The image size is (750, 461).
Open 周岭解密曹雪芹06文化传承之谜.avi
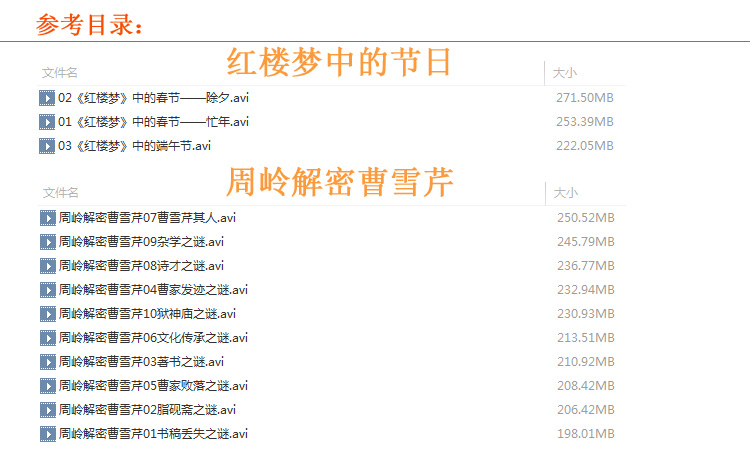tap(153, 338)
